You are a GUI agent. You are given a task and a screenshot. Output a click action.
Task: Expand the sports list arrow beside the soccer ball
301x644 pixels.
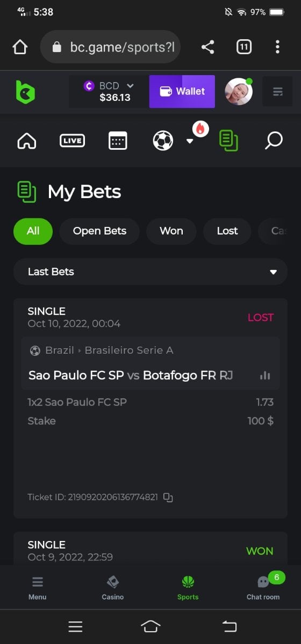pyautogui.click(x=189, y=141)
